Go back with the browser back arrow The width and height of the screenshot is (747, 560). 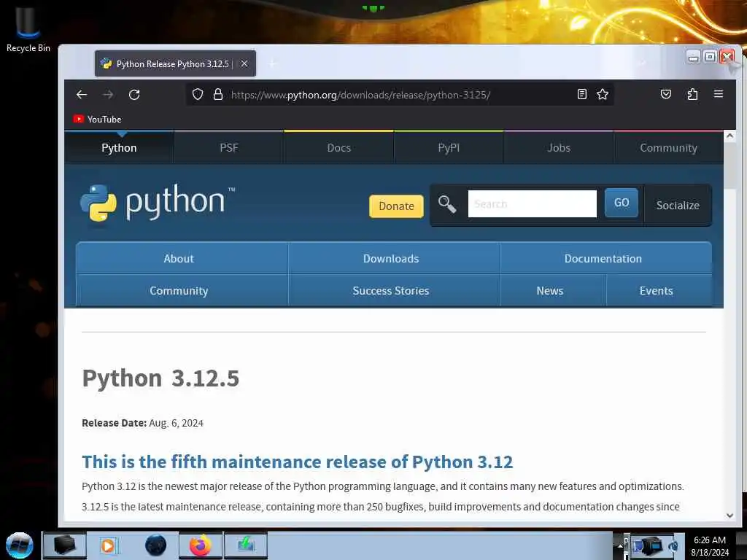pyautogui.click(x=82, y=95)
